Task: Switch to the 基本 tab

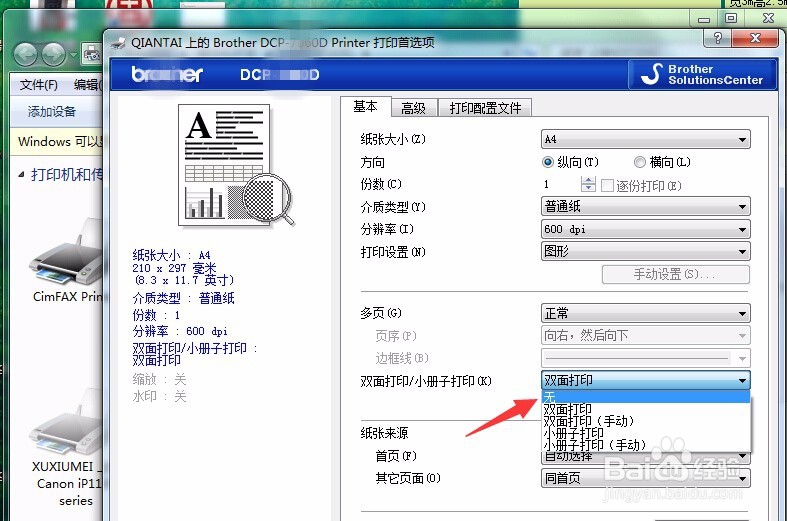Action: tap(365, 106)
